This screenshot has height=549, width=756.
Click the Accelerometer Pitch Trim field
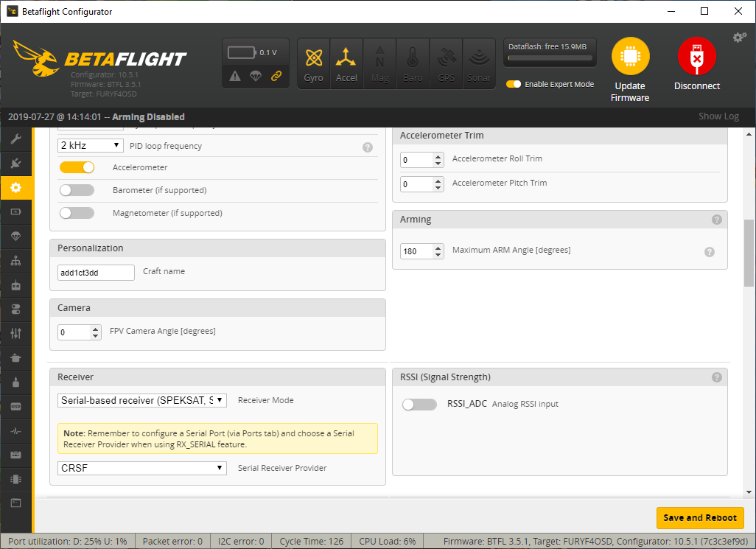(x=422, y=184)
